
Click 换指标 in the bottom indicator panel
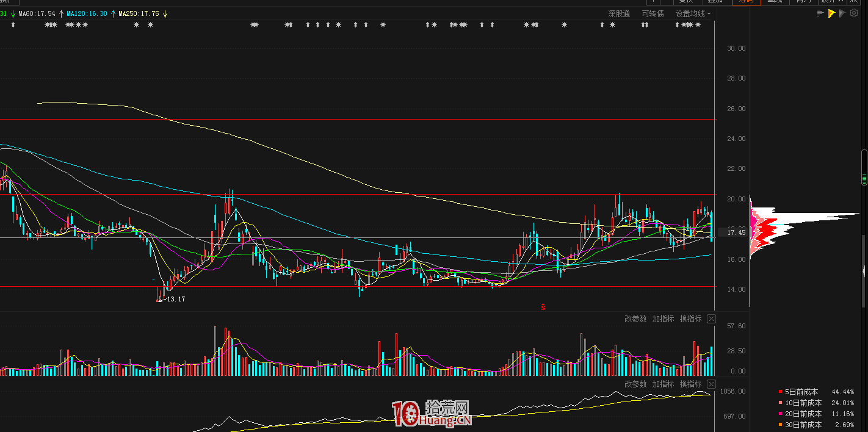tap(691, 384)
